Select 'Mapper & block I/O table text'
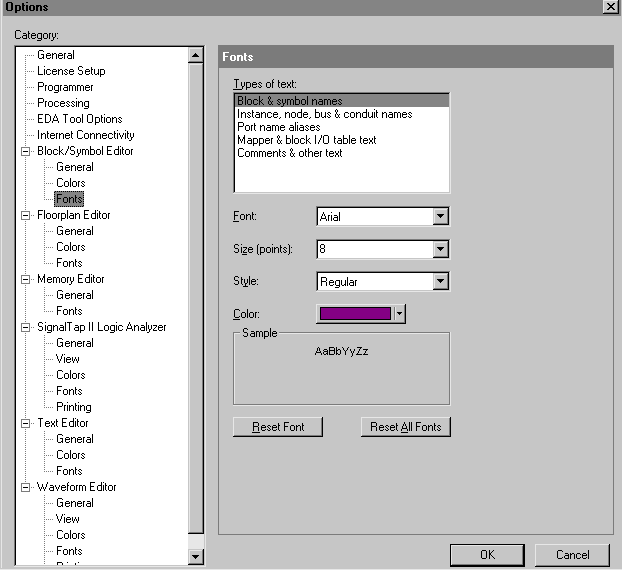 pyautogui.click(x=342, y=140)
